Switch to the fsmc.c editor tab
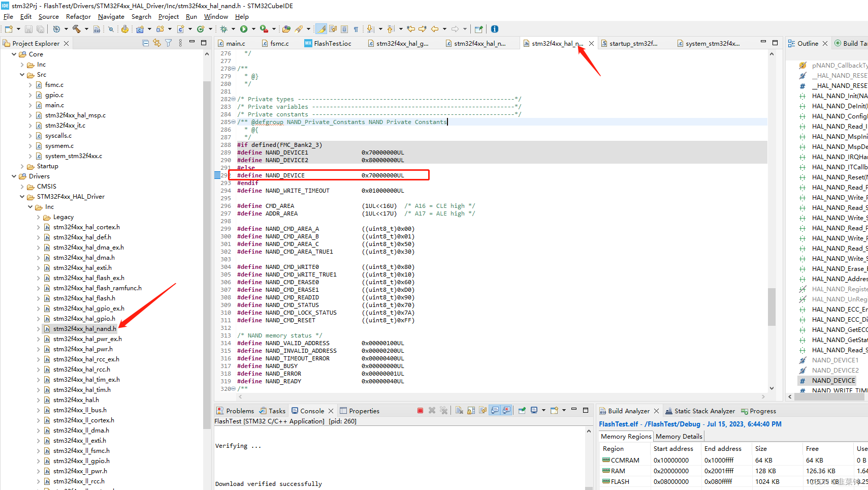Screen dimensions: 868x490 [x=278, y=43]
